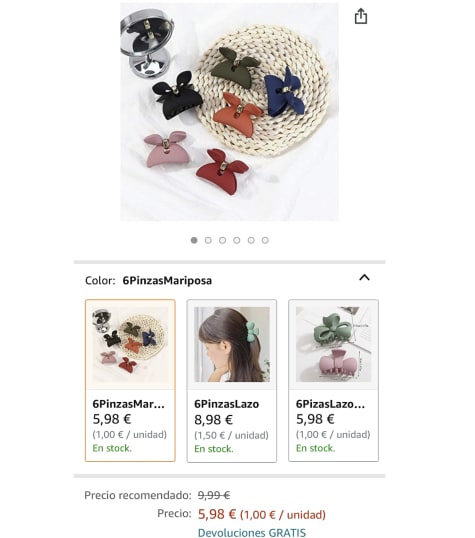Select the 6PinzasMariposa variant card

[130, 381]
